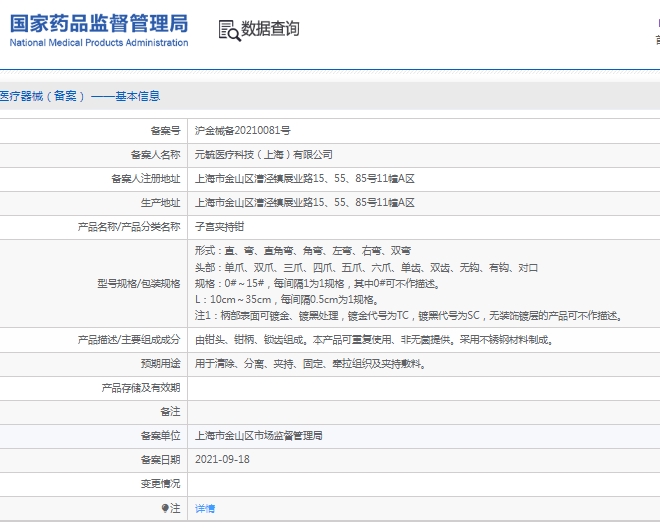Click the 备案单位 label
The height and width of the screenshot is (528, 660).
pos(160,436)
